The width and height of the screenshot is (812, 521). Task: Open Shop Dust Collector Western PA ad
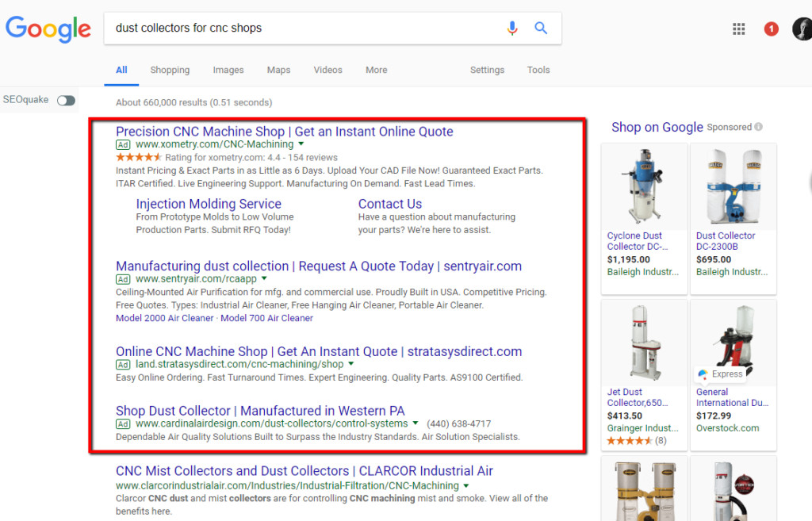pyautogui.click(x=260, y=412)
